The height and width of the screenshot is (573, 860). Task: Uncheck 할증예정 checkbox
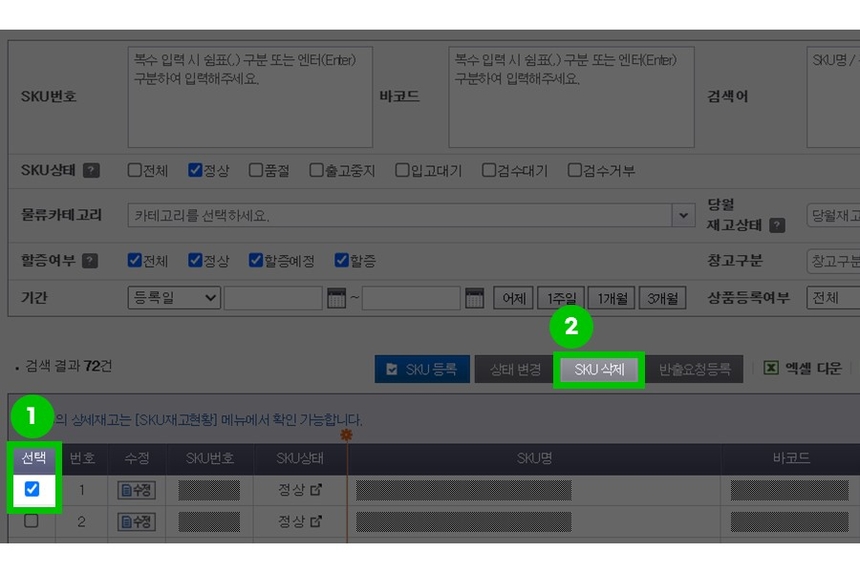(256, 260)
